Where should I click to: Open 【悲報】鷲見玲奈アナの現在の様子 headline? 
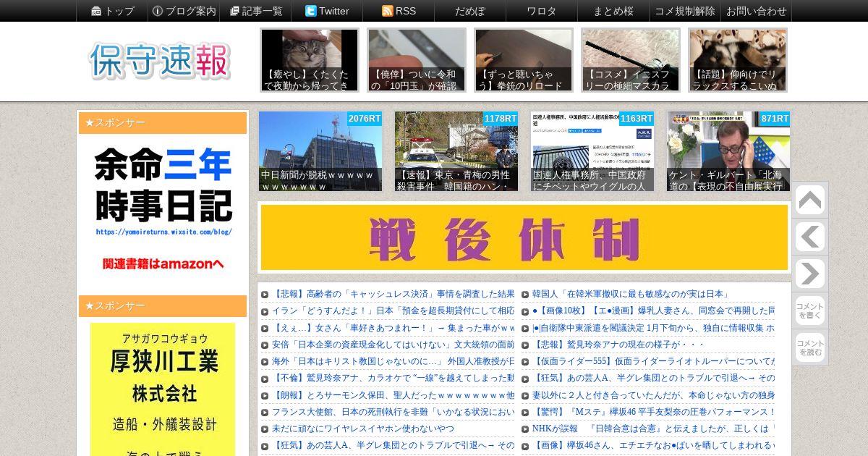619,345
